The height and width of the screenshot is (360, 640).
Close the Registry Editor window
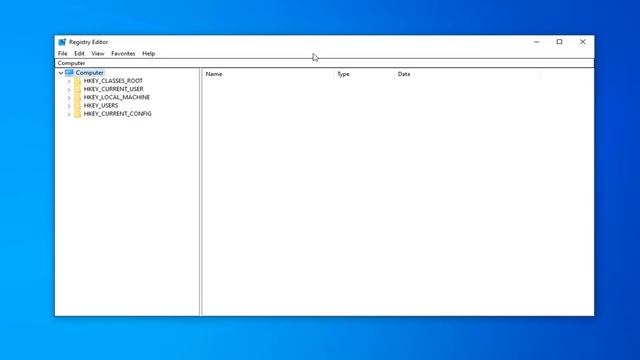[x=582, y=42]
